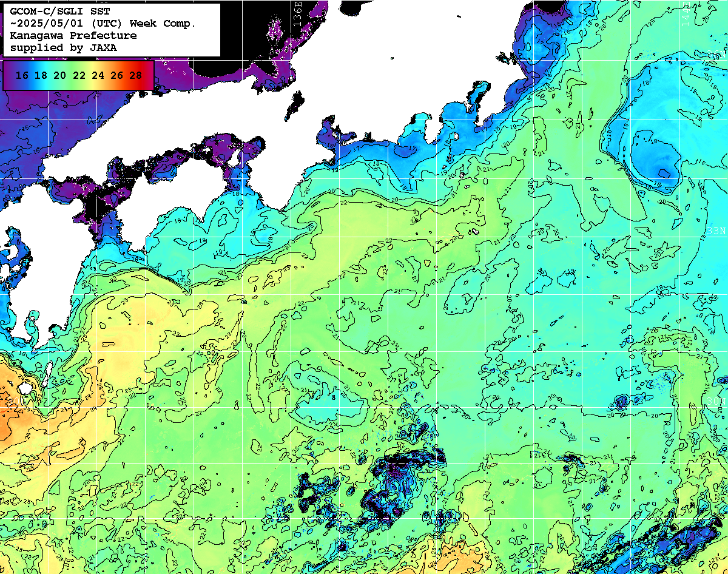Click the 18 value on the temperature legend
The image size is (728, 574).
[x=41, y=76]
